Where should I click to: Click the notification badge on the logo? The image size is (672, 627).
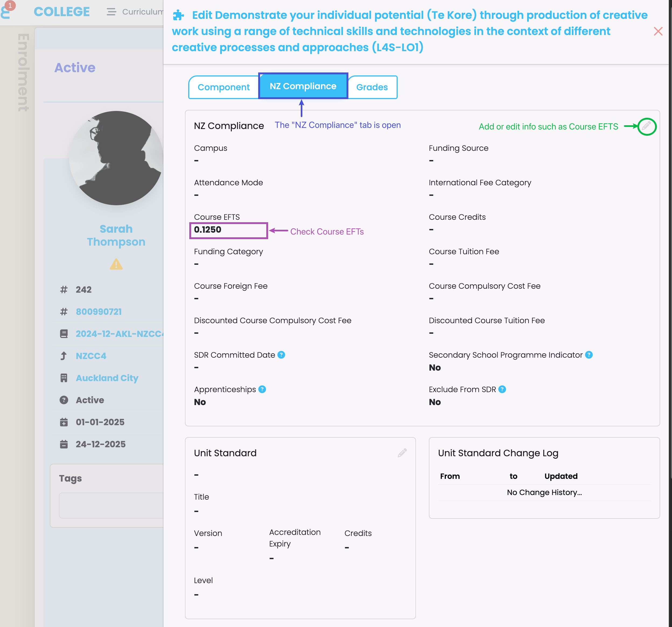click(x=10, y=5)
